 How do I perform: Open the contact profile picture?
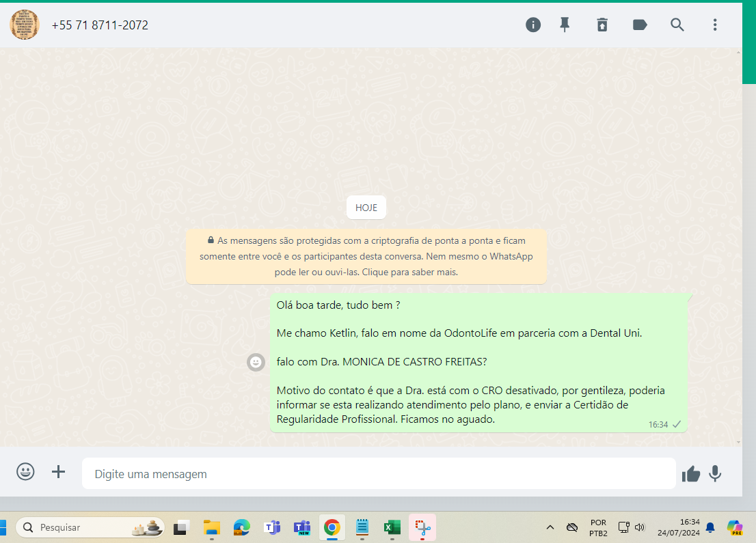click(25, 25)
